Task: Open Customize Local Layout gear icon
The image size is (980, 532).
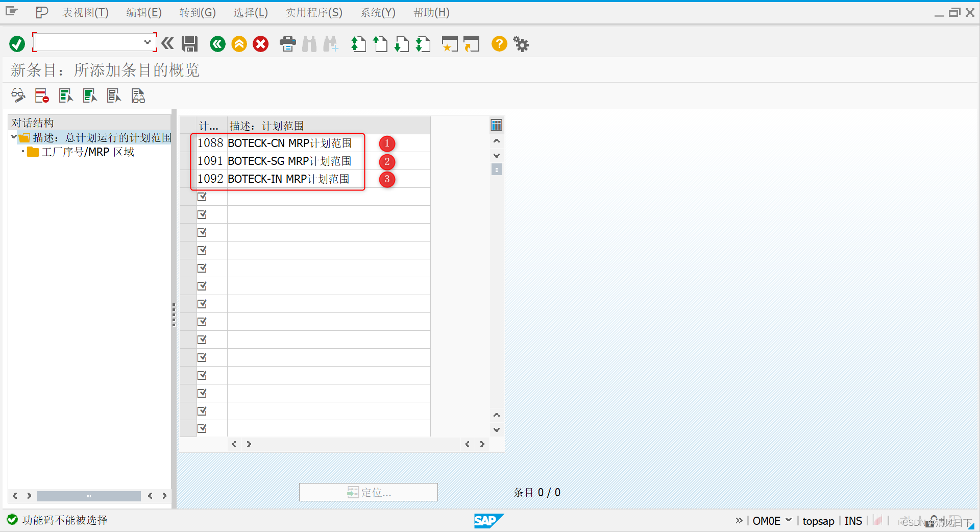Action: [521, 44]
